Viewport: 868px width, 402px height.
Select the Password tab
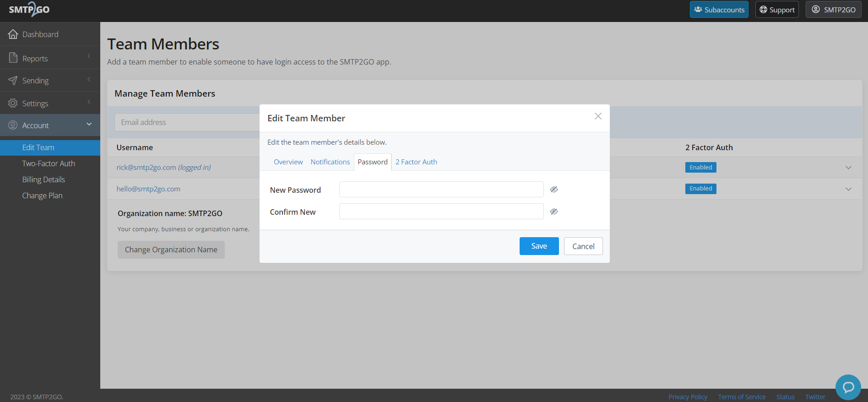(x=373, y=162)
